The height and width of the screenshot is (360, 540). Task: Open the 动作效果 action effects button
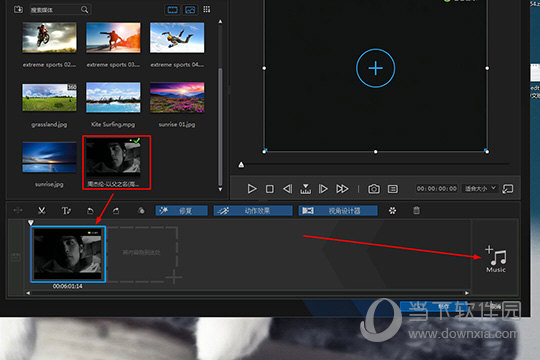click(253, 210)
